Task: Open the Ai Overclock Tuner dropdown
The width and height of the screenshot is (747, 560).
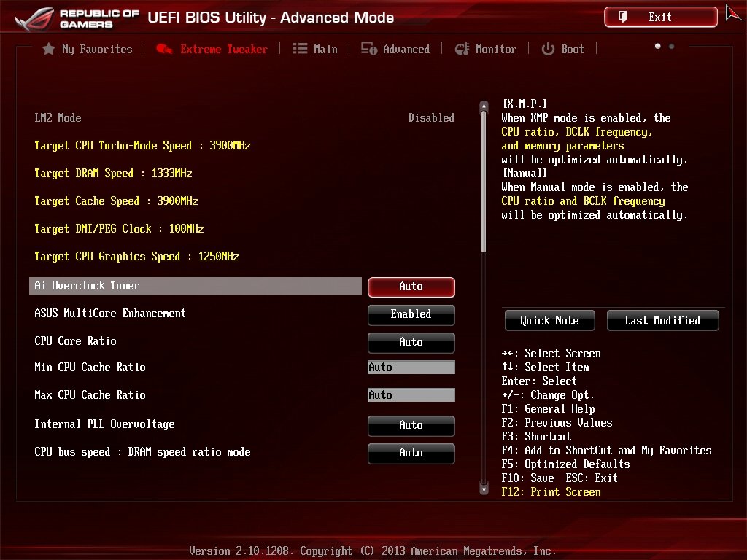Action: click(x=411, y=287)
